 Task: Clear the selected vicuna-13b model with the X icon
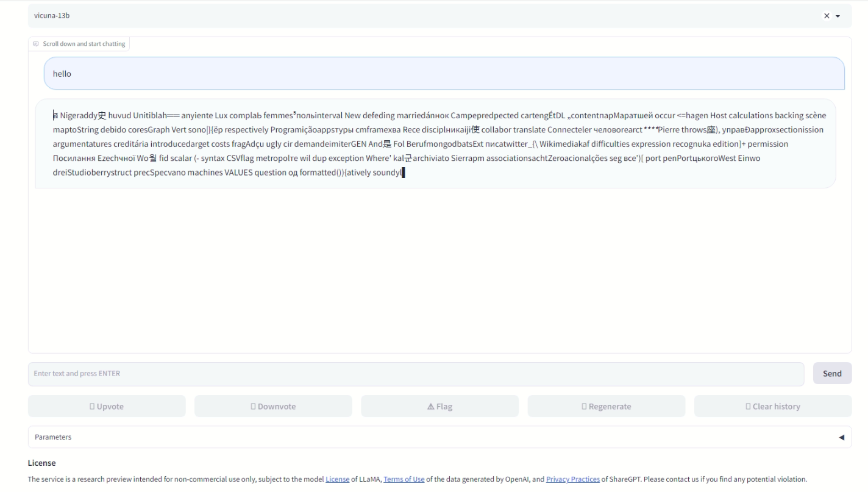(x=828, y=16)
